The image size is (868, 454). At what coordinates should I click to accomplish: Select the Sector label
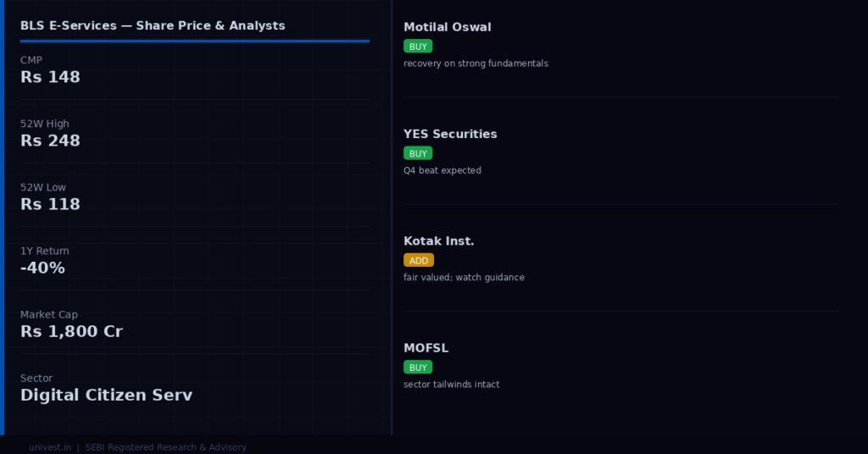coord(36,379)
